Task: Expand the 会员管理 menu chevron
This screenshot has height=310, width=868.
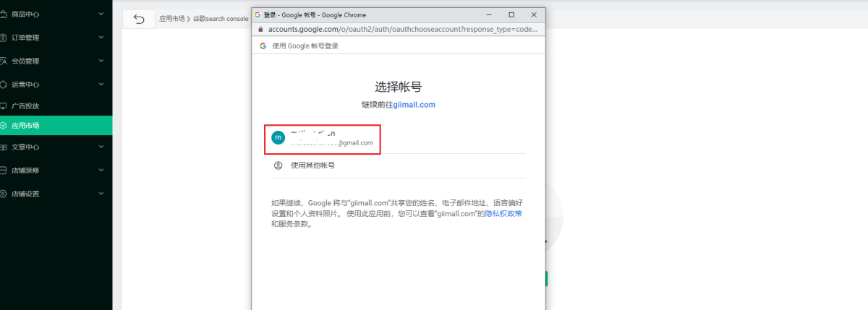Action: click(101, 61)
